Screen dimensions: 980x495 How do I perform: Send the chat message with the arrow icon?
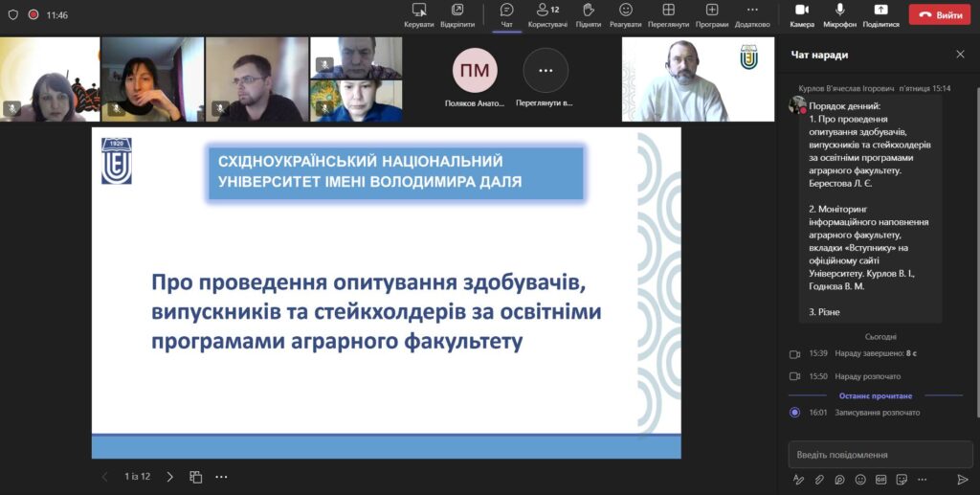click(x=962, y=479)
